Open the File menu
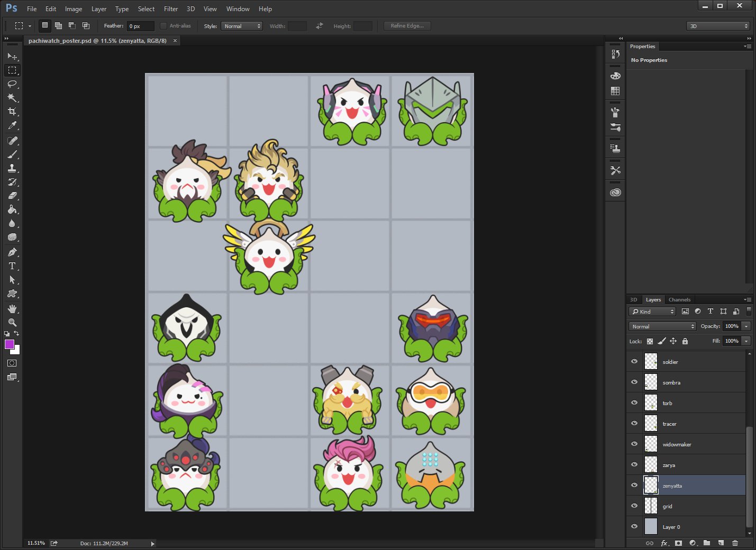The width and height of the screenshot is (756, 550). (x=32, y=9)
